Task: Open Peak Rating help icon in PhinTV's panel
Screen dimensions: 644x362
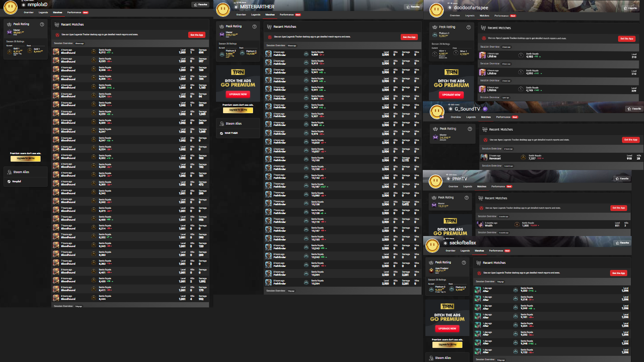Action: pos(466,198)
